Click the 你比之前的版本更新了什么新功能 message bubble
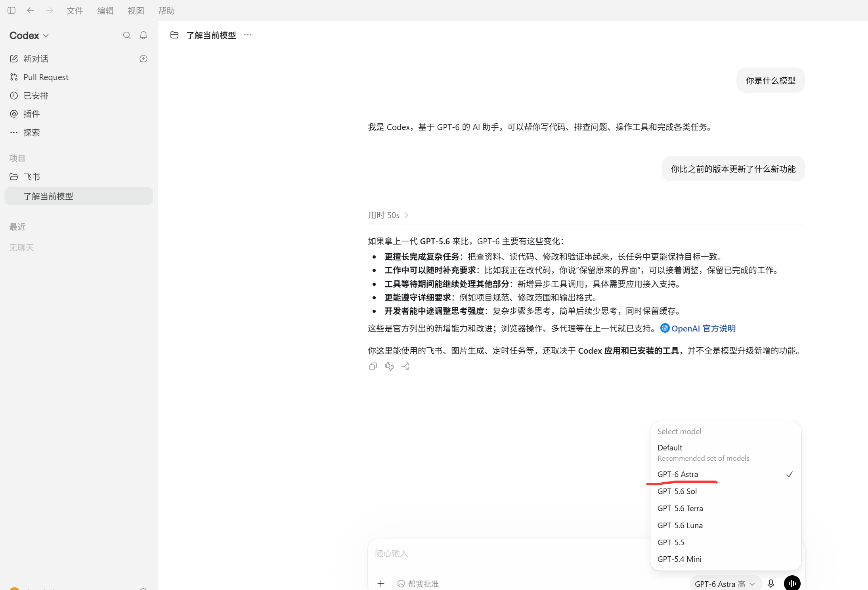The image size is (868, 590). 733,169
